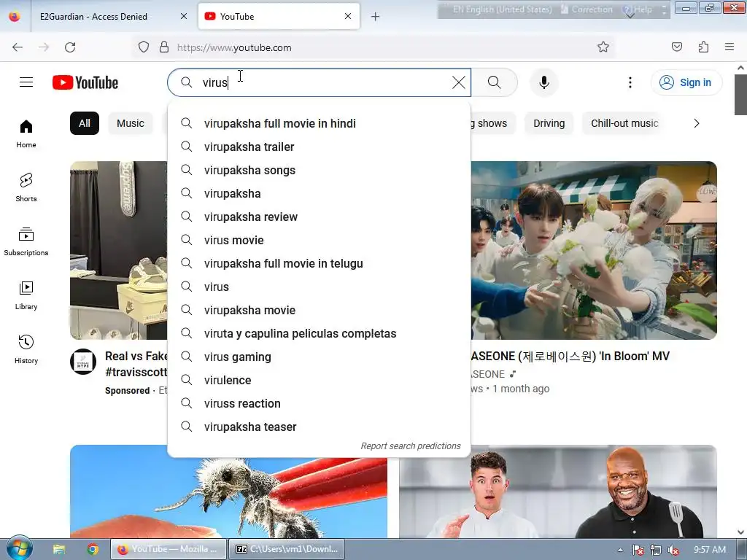Clear the search box with the X
The image size is (747, 560).
(458, 82)
